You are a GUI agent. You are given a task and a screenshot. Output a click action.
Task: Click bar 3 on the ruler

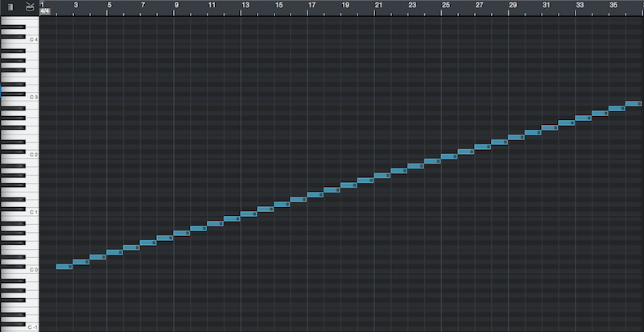point(76,5)
